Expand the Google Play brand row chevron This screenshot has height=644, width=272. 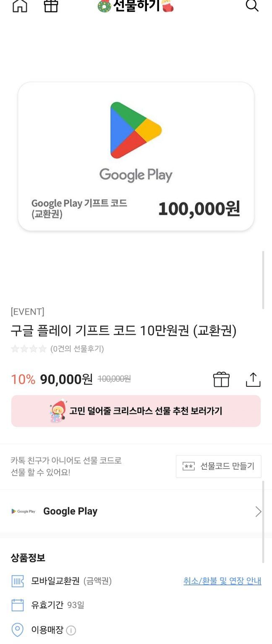(258, 512)
